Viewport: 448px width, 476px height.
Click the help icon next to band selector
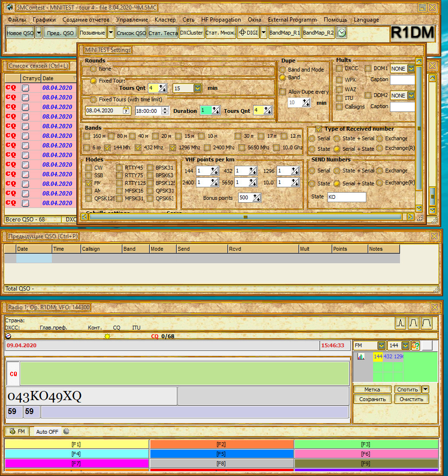[416, 345]
